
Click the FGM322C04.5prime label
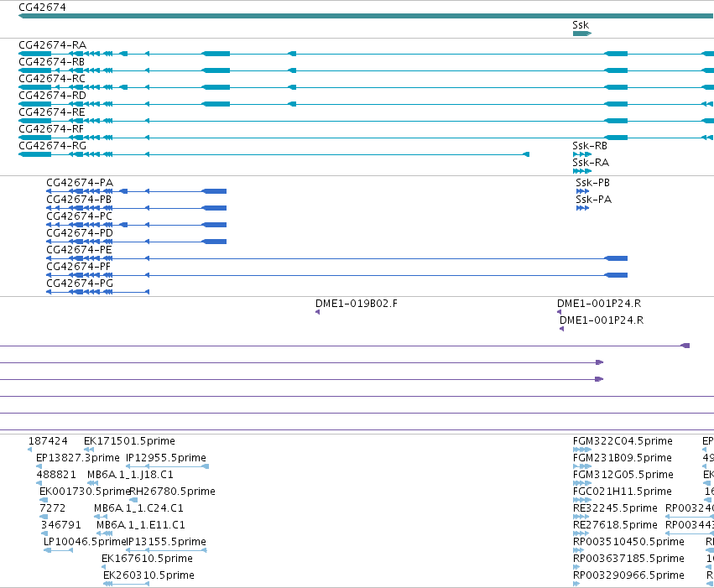pos(623,441)
